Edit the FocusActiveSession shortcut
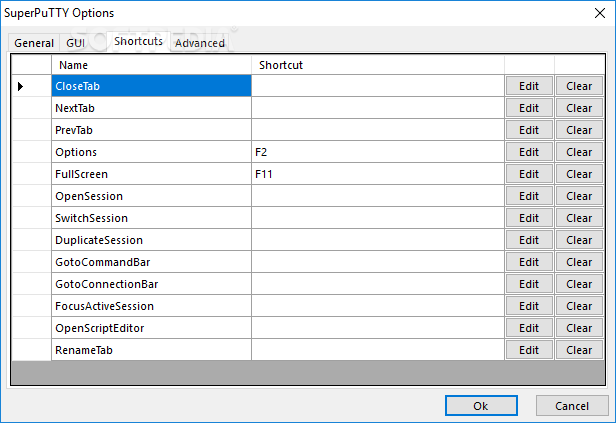This screenshot has width=616, height=423. 529,306
